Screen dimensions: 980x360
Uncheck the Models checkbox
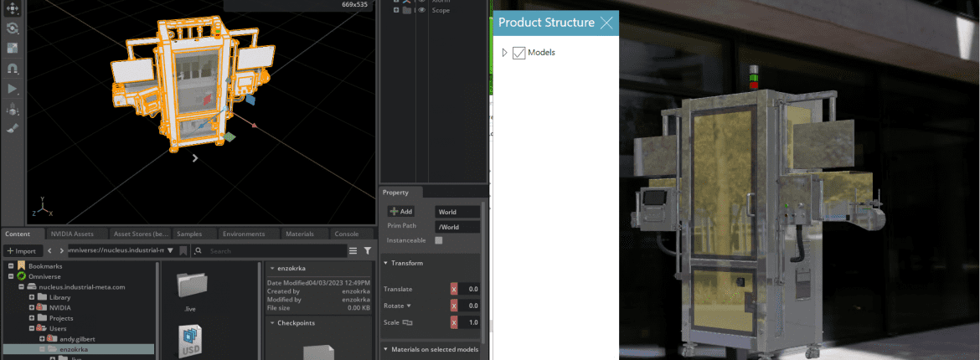tap(518, 53)
